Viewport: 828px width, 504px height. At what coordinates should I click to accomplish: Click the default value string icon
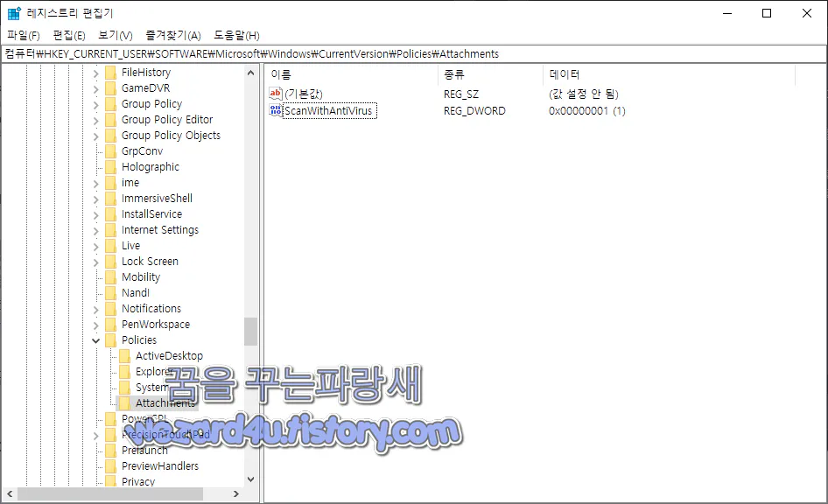276,94
